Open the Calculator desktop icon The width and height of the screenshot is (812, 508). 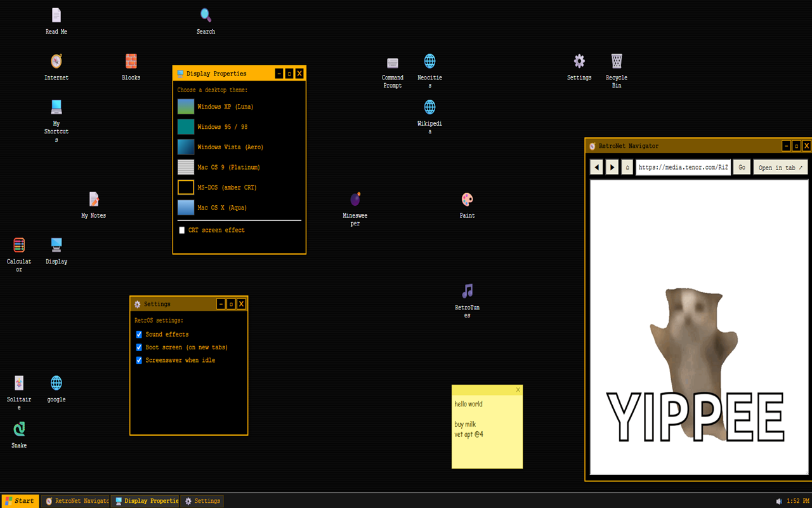pyautogui.click(x=19, y=255)
